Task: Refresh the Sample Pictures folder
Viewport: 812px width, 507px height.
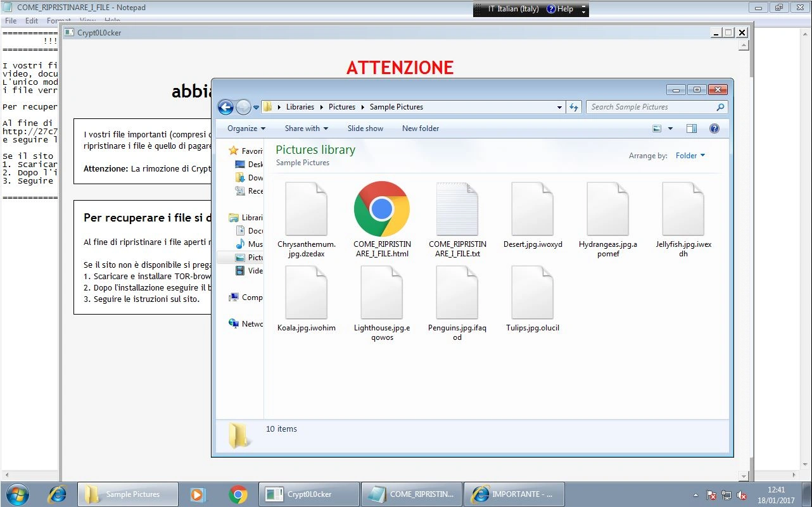Action: point(574,107)
